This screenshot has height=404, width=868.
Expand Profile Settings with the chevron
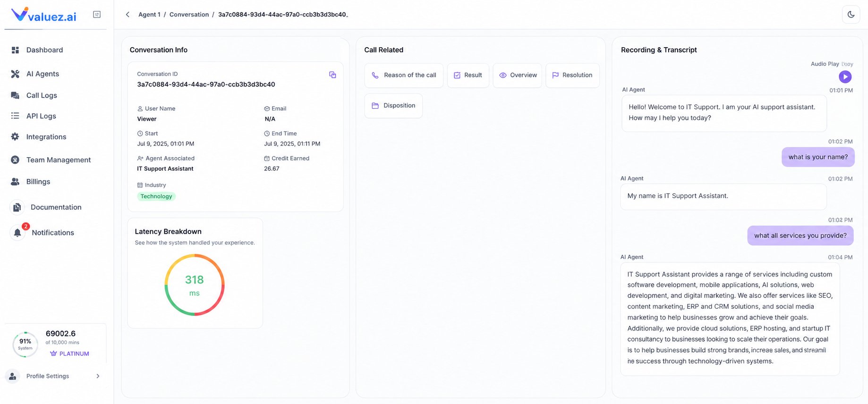[x=98, y=376]
